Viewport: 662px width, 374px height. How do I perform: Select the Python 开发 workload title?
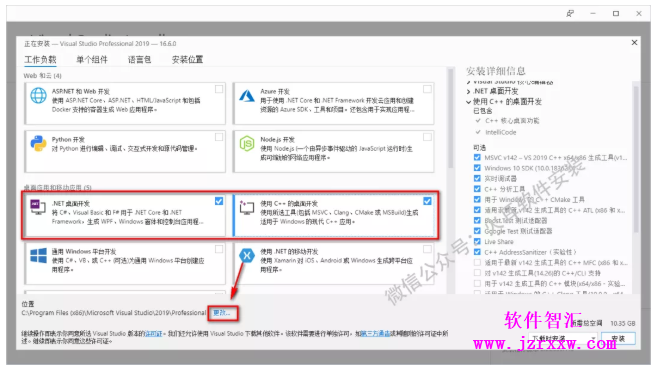click(68, 139)
